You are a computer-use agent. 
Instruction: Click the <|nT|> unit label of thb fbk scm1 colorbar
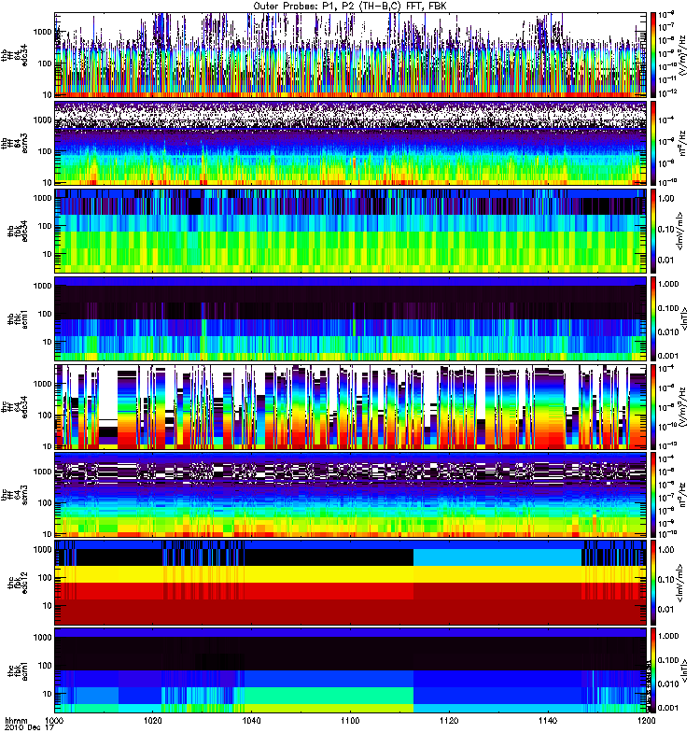(685, 318)
